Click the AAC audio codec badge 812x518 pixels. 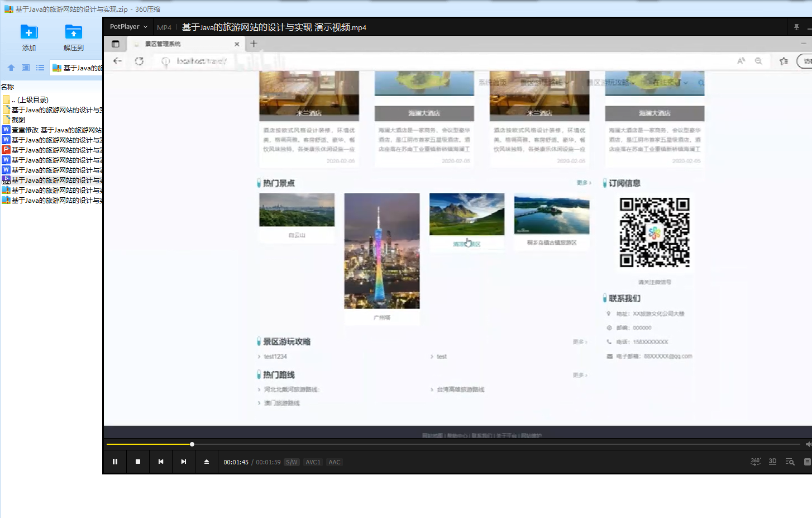coord(335,462)
